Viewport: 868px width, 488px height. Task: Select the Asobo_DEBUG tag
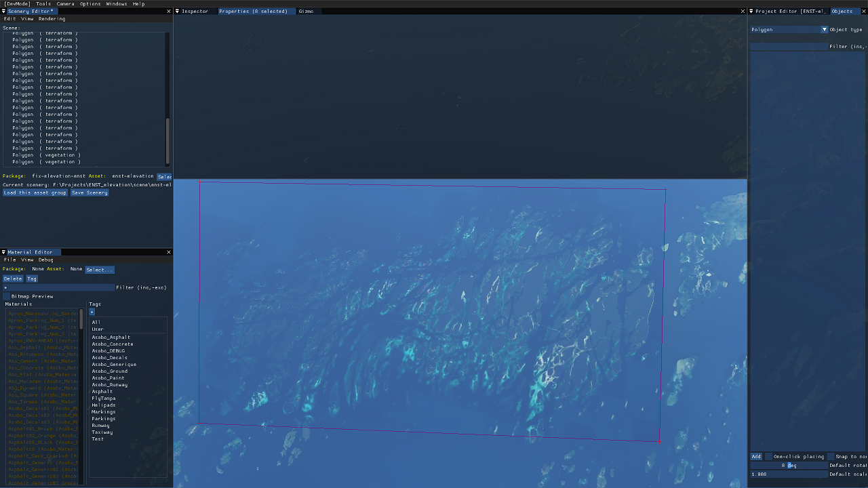108,351
